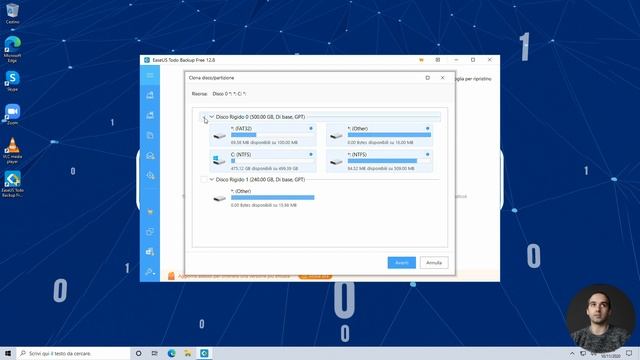This screenshot has width=640, height=360.
Task: Click the C: (NTFS) partition usage bar
Action: tap(272, 161)
